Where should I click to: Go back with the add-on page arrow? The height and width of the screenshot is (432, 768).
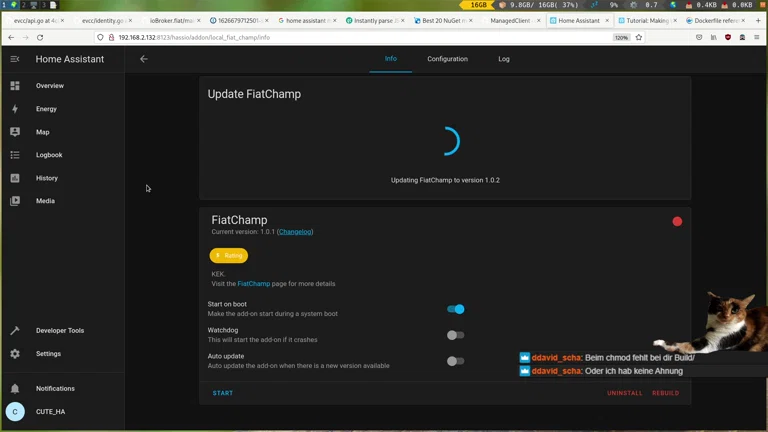click(144, 59)
